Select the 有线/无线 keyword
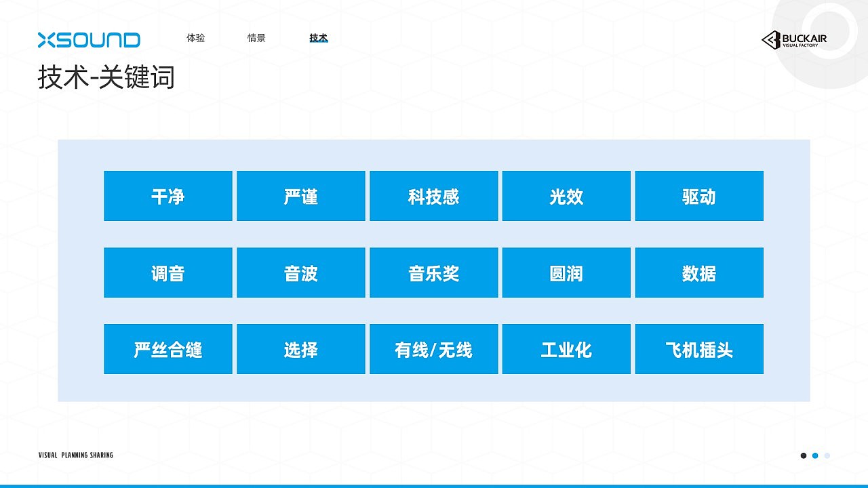This screenshot has height=488, width=868. (x=433, y=348)
